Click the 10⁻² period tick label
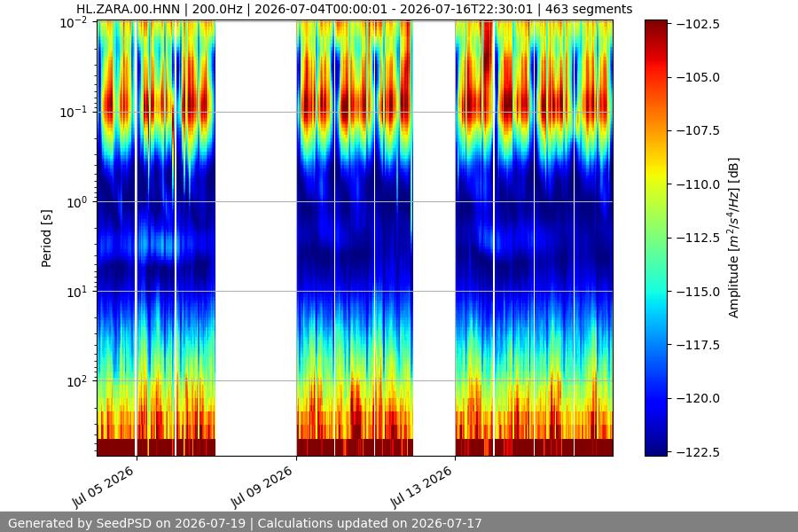 coord(74,22)
